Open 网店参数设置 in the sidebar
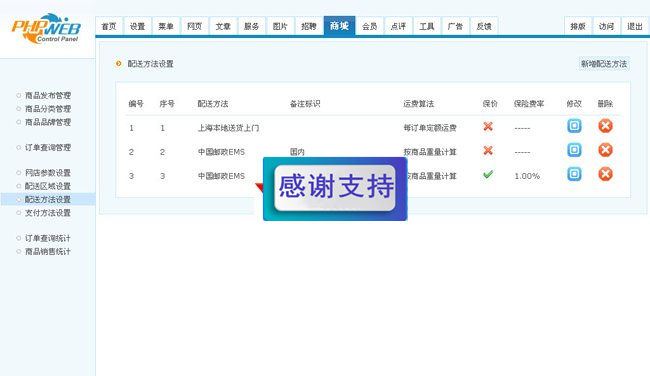 tap(48, 172)
